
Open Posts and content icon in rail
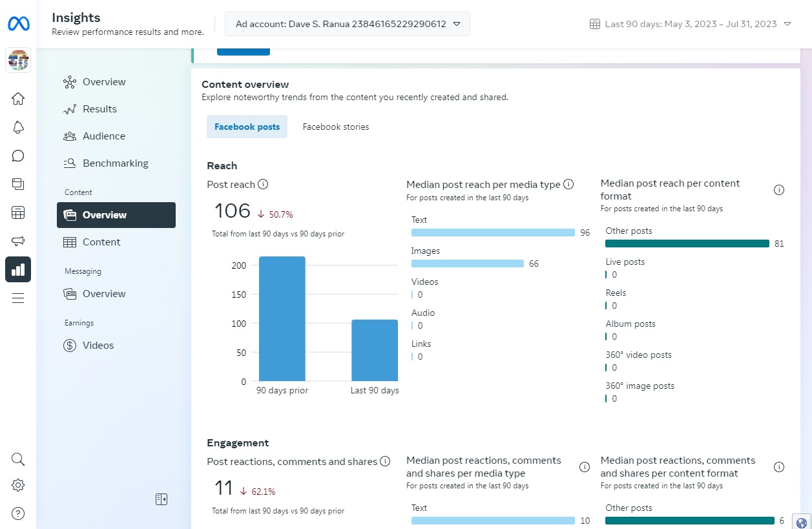(18, 184)
